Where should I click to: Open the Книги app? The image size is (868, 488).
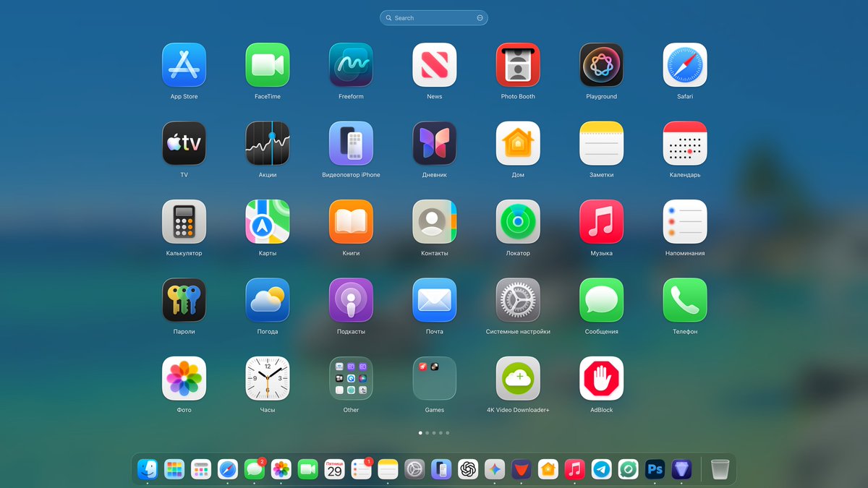[351, 222]
